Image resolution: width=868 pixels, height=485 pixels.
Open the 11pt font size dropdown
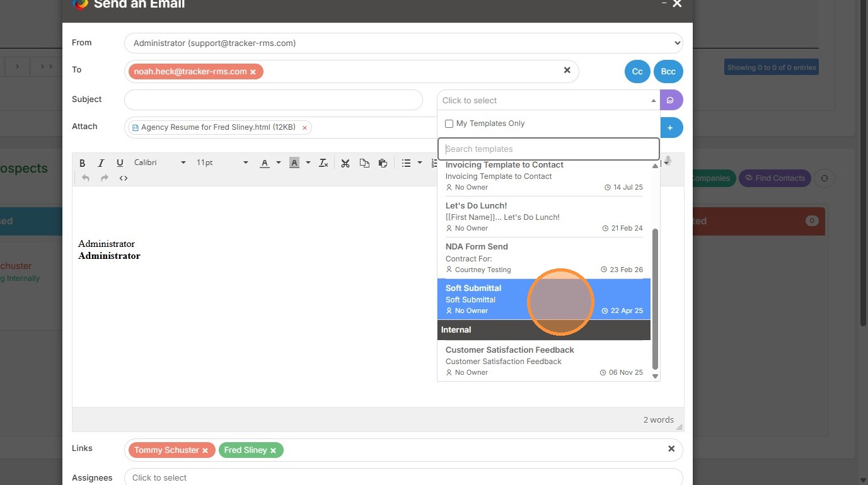click(x=223, y=163)
